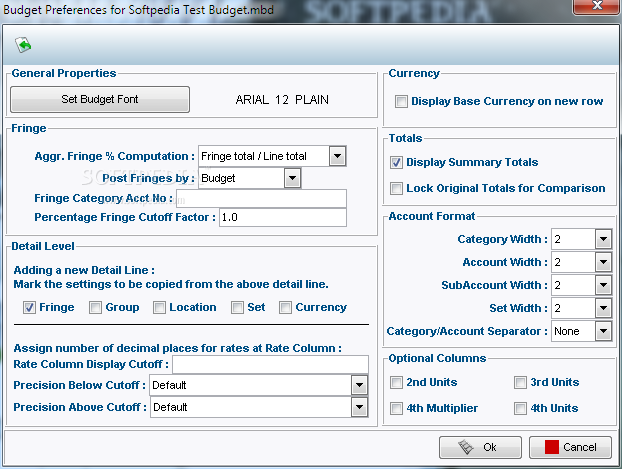The image size is (622, 469).
Task: Check the Group detail line checkbox
Action: click(95, 308)
